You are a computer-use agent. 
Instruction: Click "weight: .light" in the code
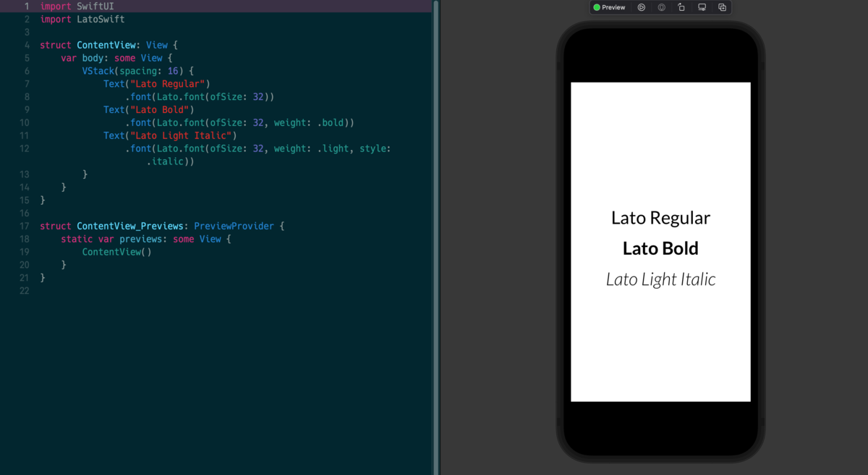[311, 148]
